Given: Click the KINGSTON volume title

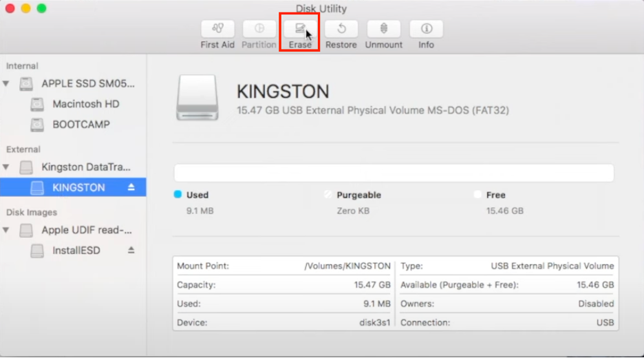Looking at the screenshot, I should (x=283, y=92).
